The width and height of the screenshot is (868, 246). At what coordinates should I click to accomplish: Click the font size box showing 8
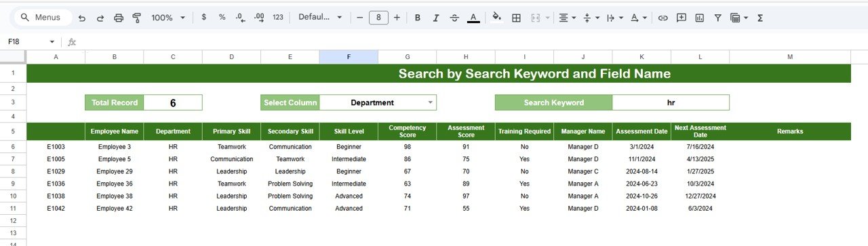378,18
